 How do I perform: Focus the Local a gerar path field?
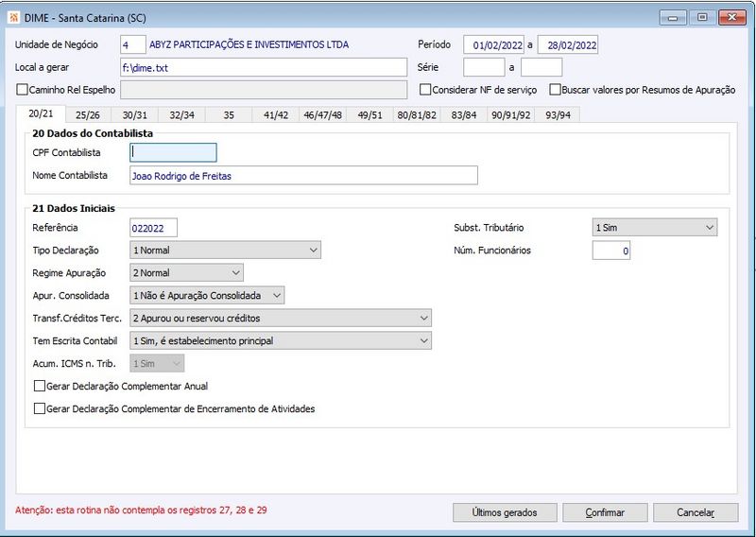[264, 67]
